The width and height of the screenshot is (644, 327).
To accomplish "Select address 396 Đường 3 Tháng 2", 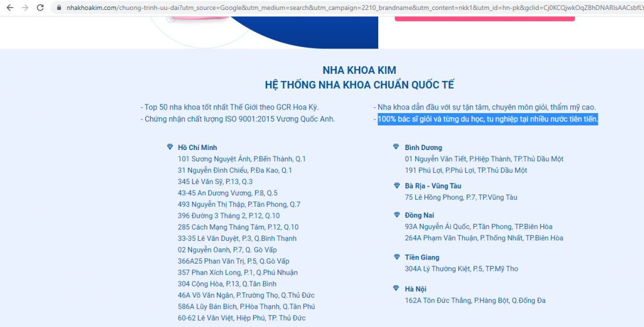I will (229, 216).
